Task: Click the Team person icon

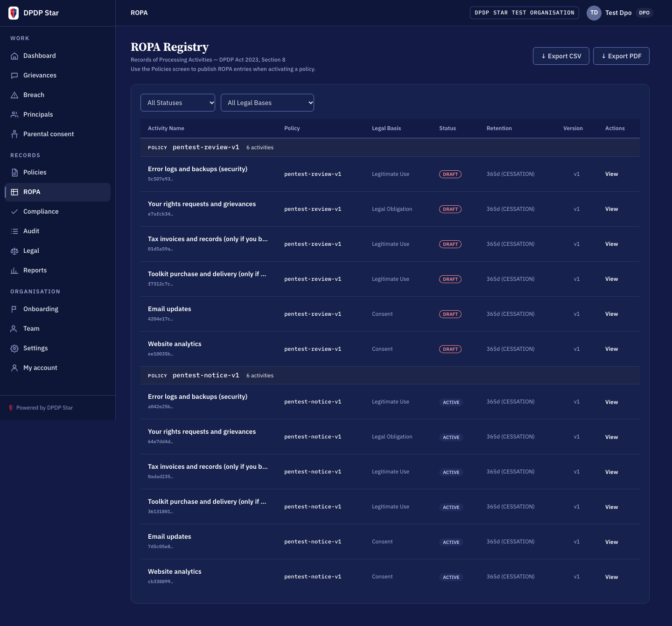Action: (14, 329)
